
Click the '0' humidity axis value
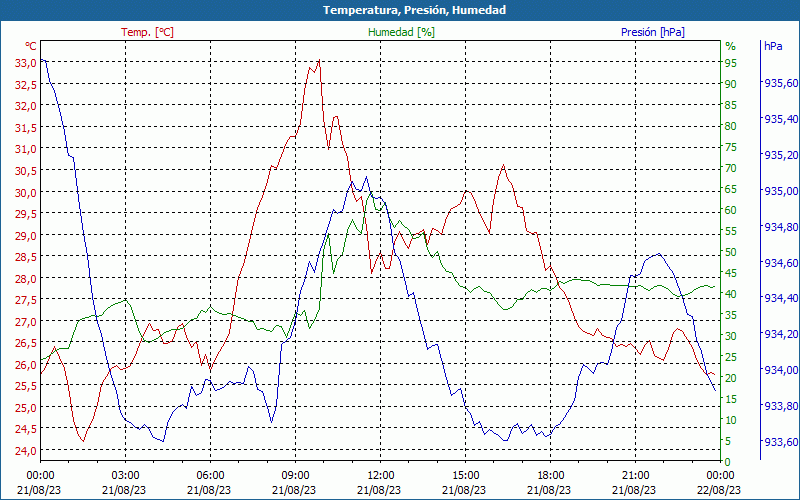728,462
